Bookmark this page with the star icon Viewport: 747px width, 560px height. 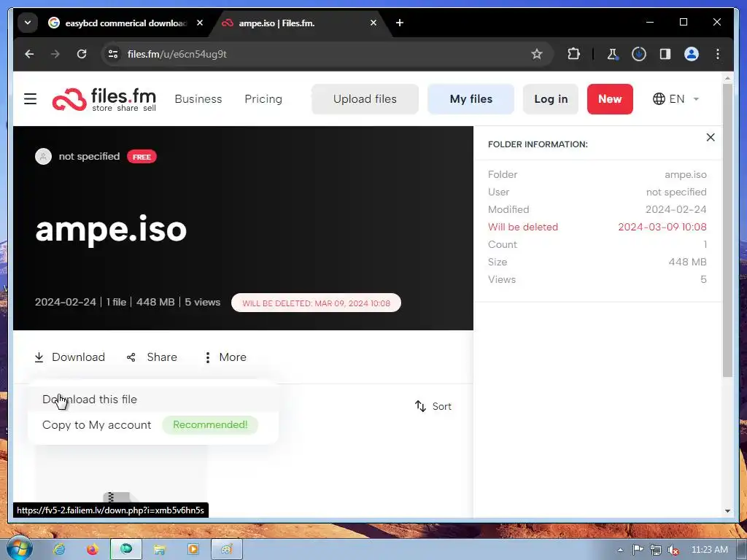pos(537,54)
